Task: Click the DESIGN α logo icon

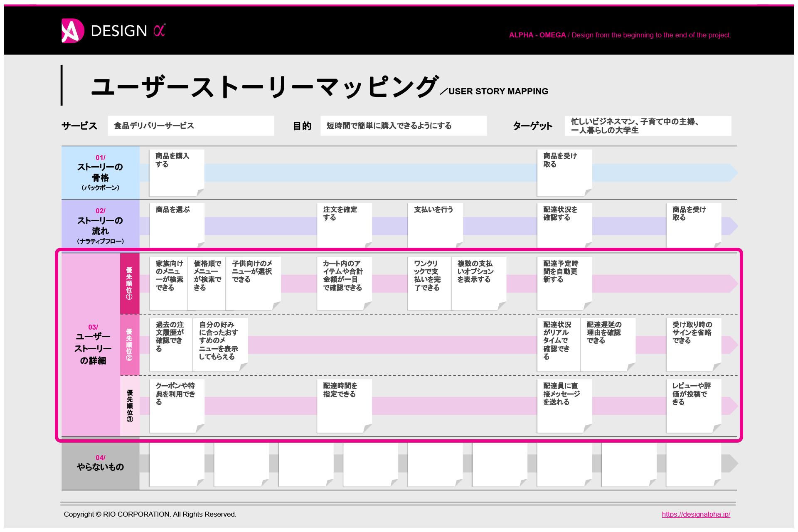Action: click(73, 31)
